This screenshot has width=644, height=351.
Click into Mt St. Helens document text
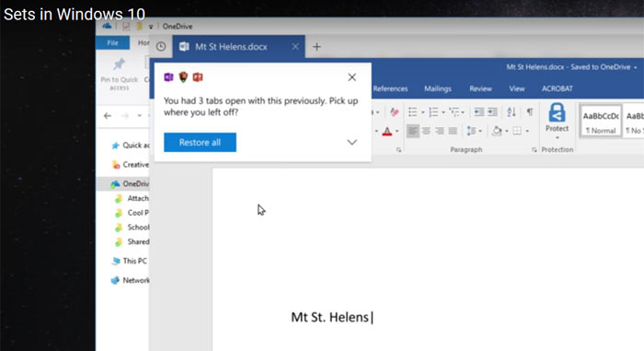point(329,317)
